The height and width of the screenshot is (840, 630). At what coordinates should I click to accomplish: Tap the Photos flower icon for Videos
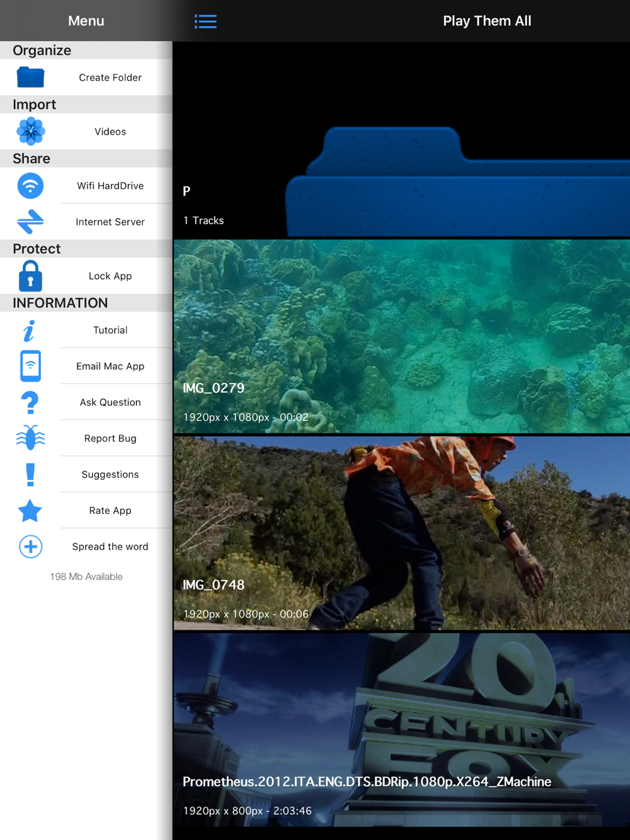click(x=30, y=132)
